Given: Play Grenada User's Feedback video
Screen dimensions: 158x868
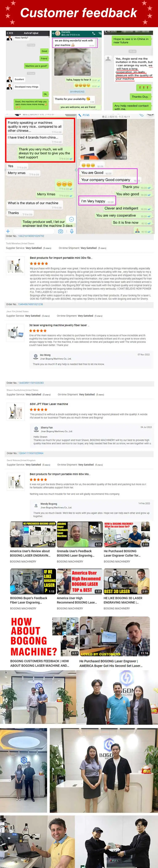Looking at the screenshot, I should [80, 534].
